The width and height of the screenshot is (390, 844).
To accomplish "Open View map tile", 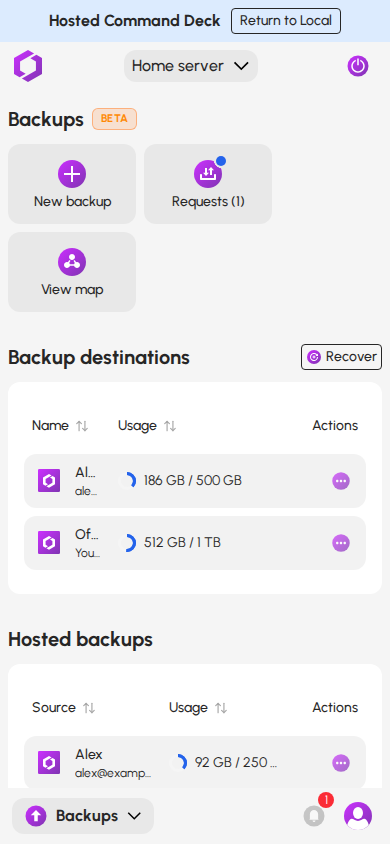I will [x=72, y=272].
